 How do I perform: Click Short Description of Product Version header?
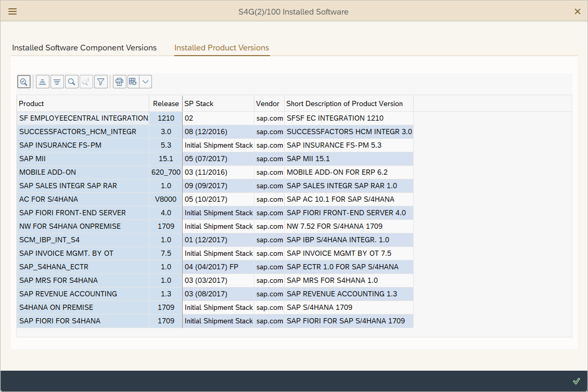point(349,103)
